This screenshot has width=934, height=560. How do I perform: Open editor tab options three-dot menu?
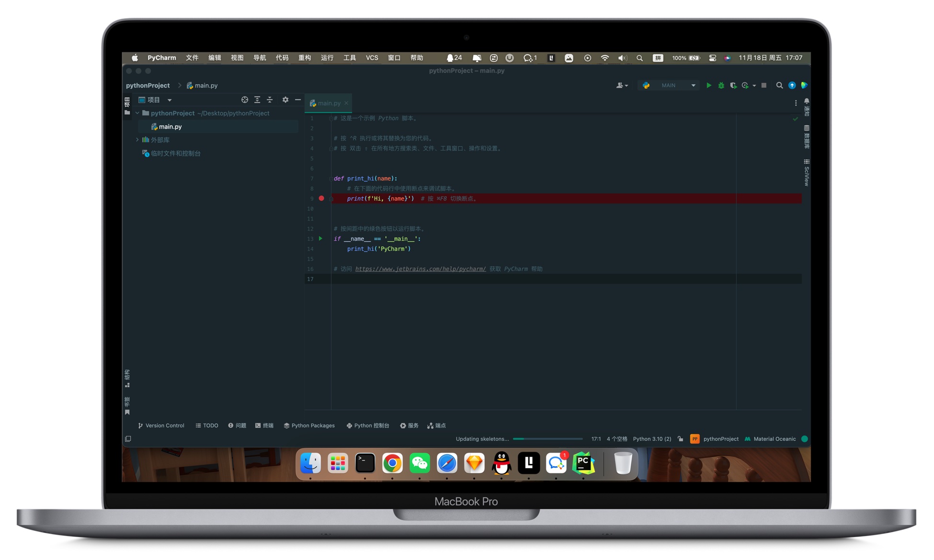(x=796, y=103)
